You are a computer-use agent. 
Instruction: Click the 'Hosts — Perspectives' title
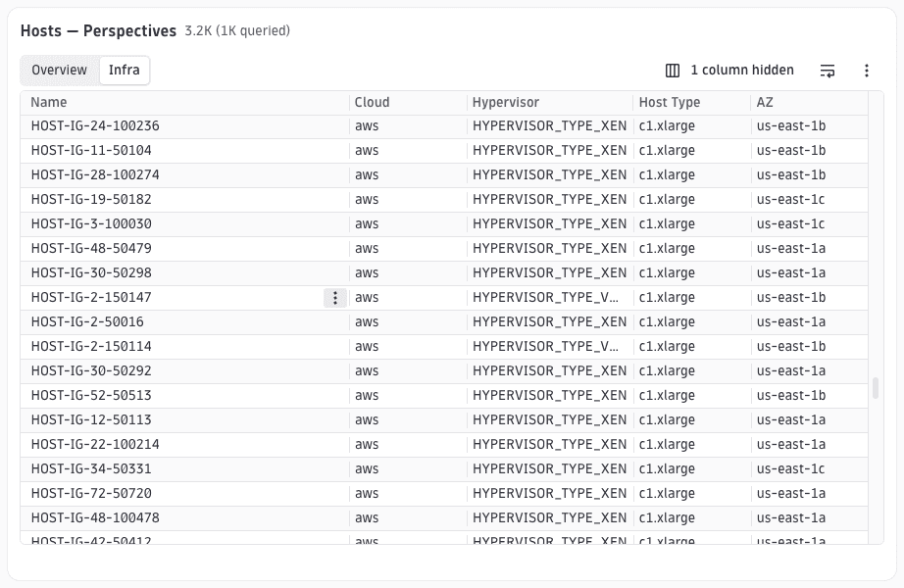[99, 31]
